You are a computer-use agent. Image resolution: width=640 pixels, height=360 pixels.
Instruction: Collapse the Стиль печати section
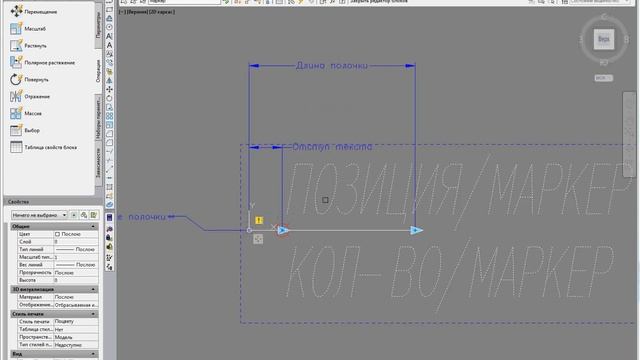click(x=93, y=314)
